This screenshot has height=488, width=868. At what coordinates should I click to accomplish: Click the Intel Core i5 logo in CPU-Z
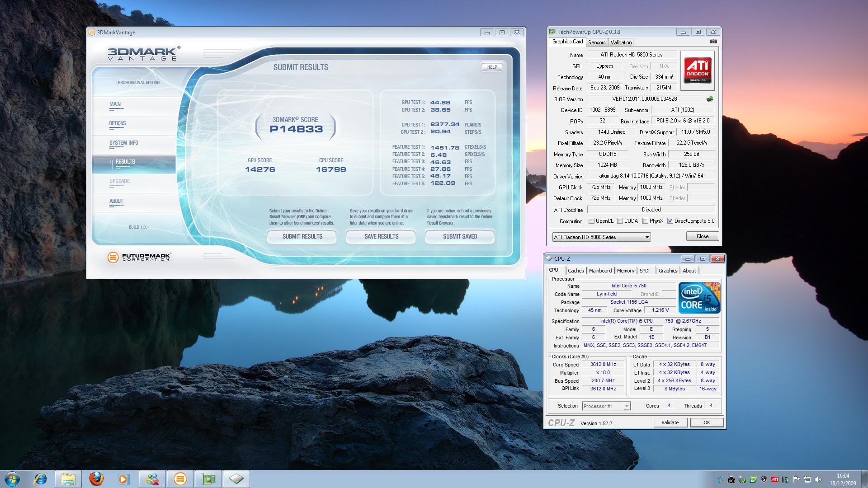coord(699,298)
